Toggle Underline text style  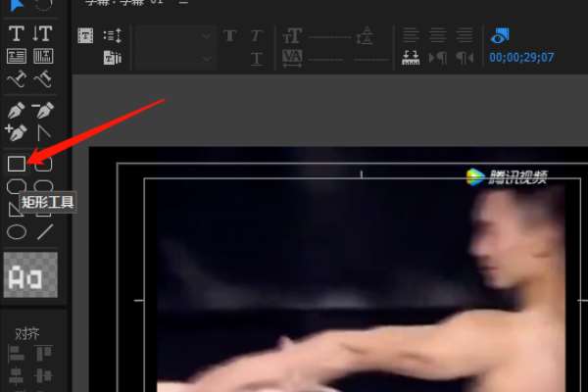click(257, 59)
